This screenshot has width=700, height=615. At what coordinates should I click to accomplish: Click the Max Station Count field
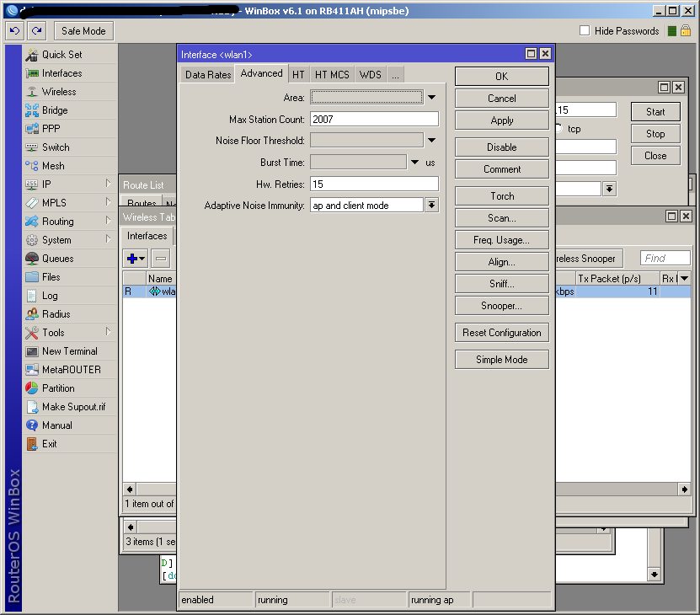point(374,120)
